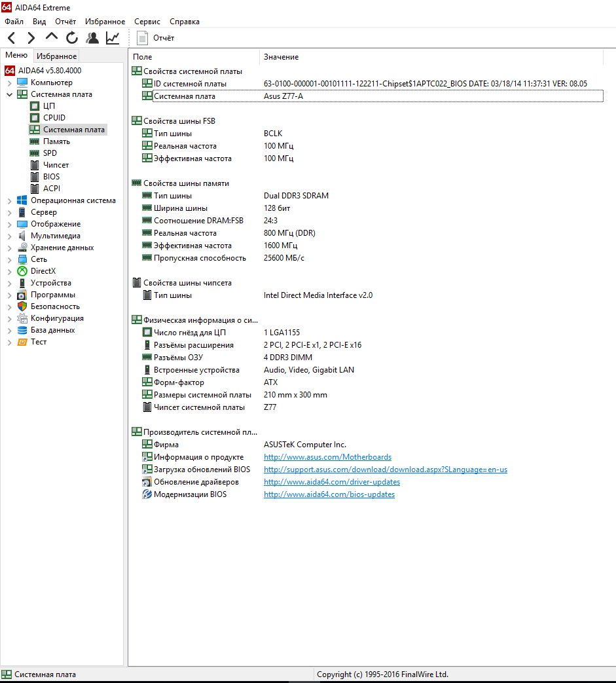Open the Сервис menu
Image resolution: width=616 pixels, height=683 pixels.
click(x=147, y=22)
